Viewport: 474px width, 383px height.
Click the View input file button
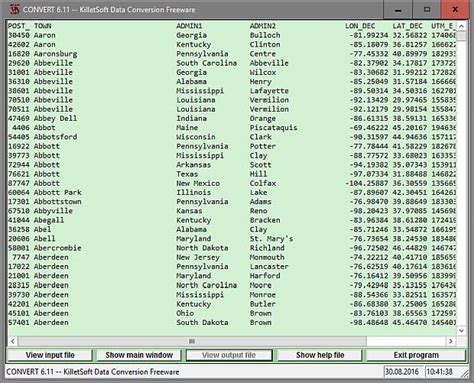click(50, 355)
